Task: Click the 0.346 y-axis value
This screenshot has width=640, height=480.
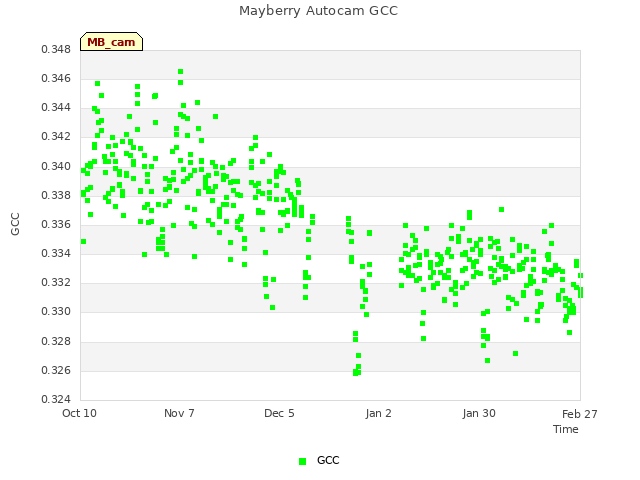Action: (x=56, y=78)
